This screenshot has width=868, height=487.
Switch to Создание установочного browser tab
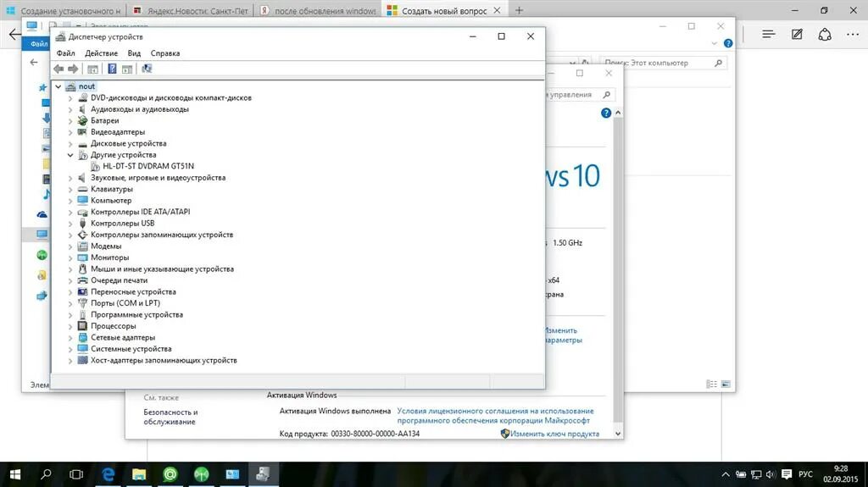(x=63, y=10)
